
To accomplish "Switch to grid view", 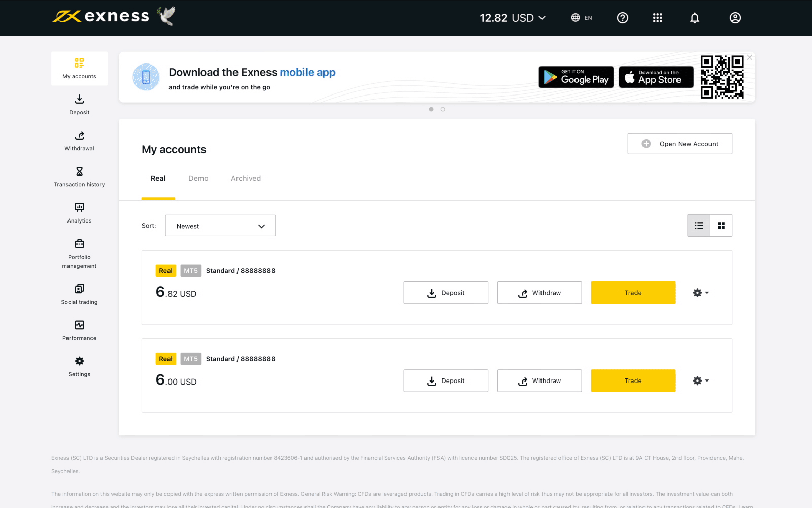I will [x=721, y=226].
